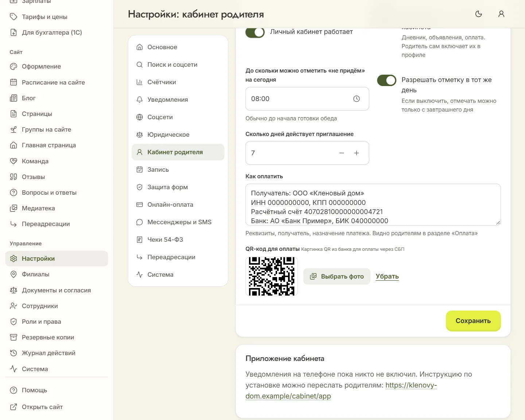This screenshot has height=420, width=525.
Task: Increase invitation days with plus button
Action: pos(357,153)
